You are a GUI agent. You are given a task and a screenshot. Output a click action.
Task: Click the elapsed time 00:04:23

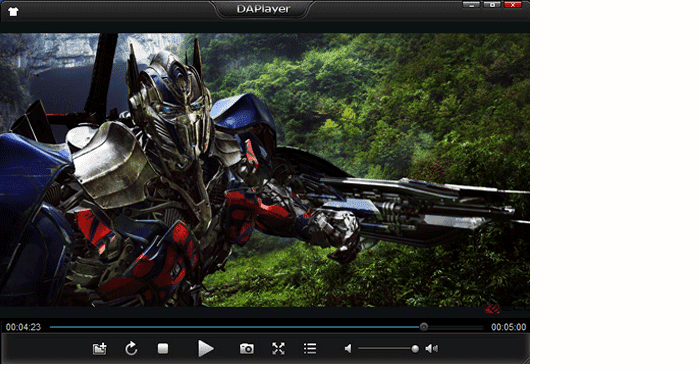pyautogui.click(x=23, y=327)
